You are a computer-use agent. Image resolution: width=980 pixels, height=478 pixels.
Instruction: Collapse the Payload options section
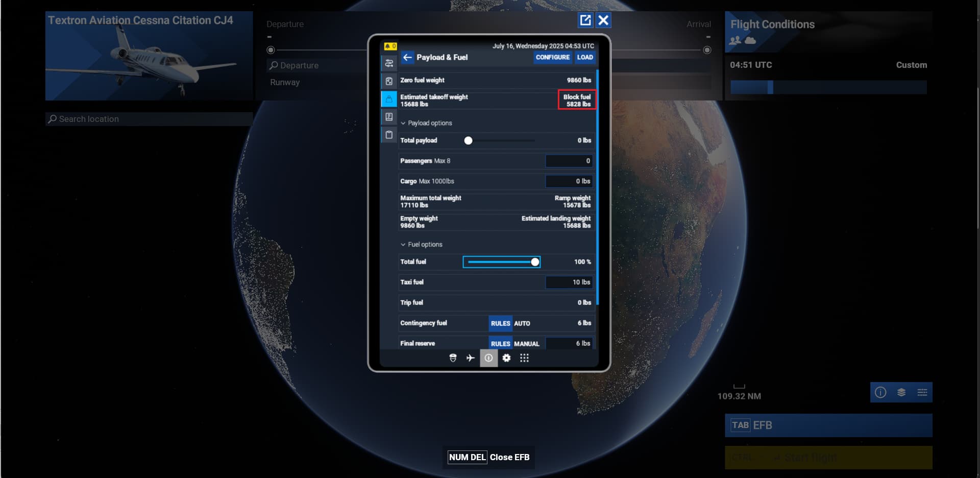coord(426,123)
